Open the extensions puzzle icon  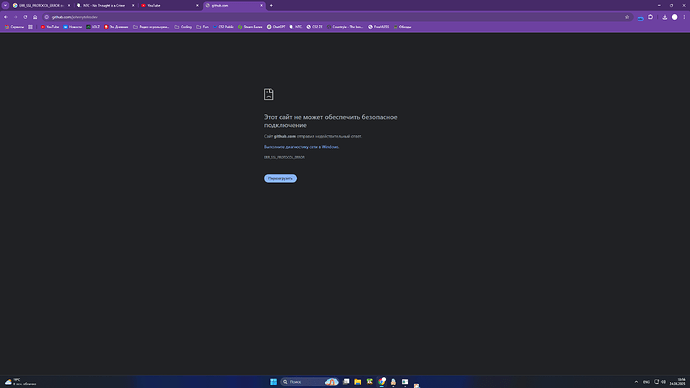coord(650,17)
